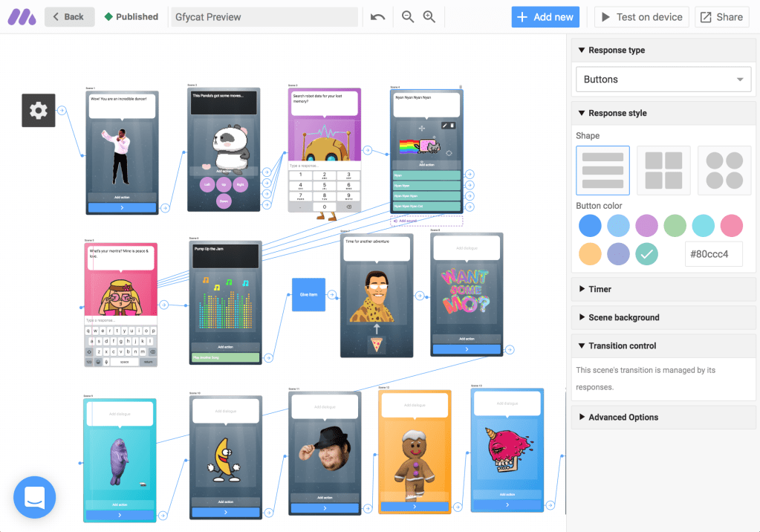Screen dimensions: 760x532
Task: Expand the Timer section
Action: point(599,289)
